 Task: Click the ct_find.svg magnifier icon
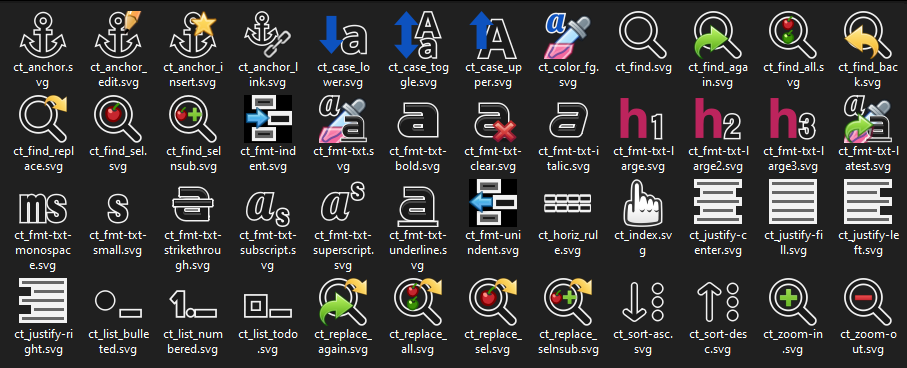coord(643,35)
